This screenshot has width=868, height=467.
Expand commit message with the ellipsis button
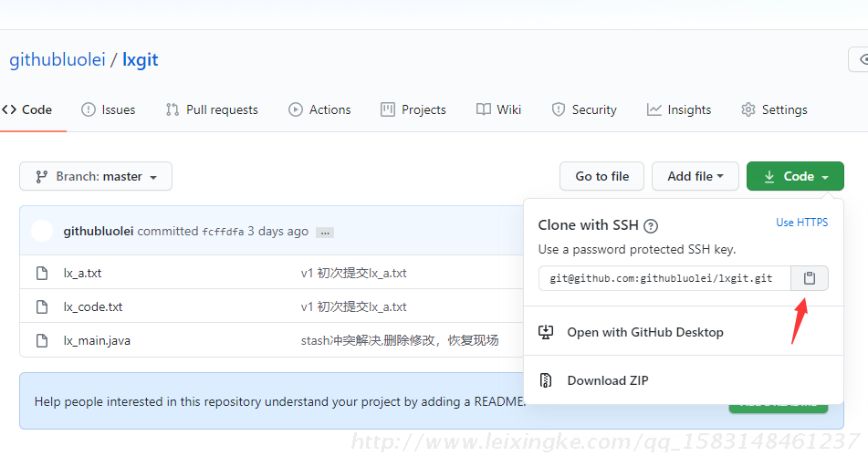pyautogui.click(x=325, y=233)
